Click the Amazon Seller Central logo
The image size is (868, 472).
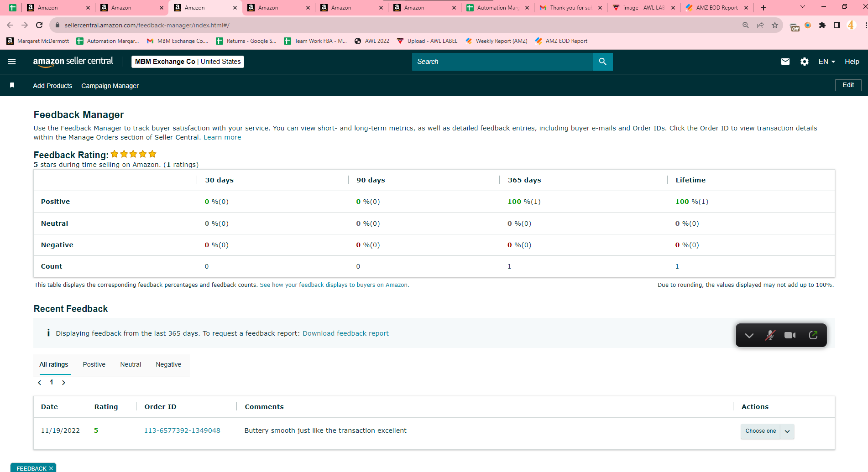[73, 62]
